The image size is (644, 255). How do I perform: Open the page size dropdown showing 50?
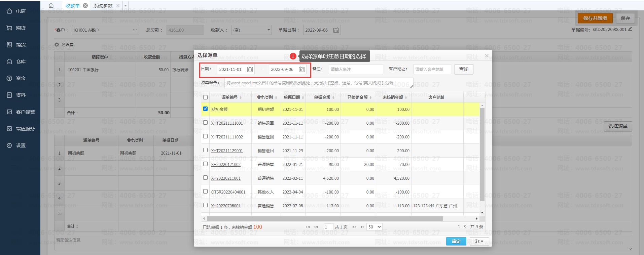point(374,227)
